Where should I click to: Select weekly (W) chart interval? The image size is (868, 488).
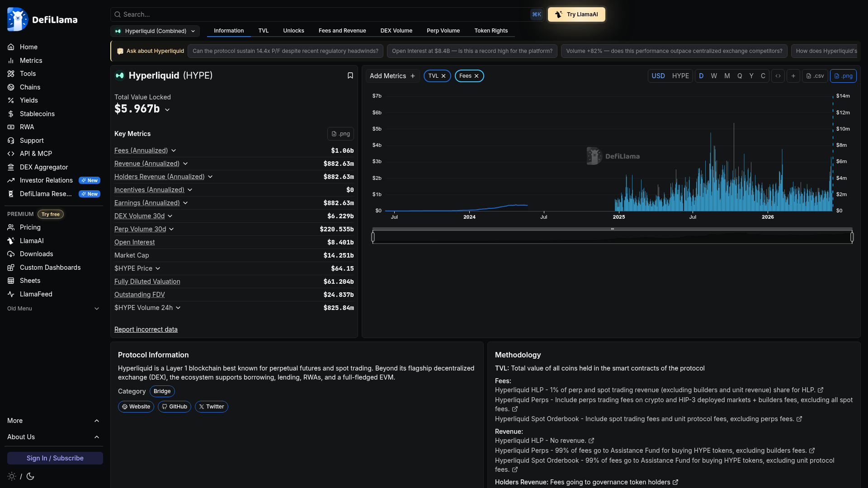[x=714, y=76]
